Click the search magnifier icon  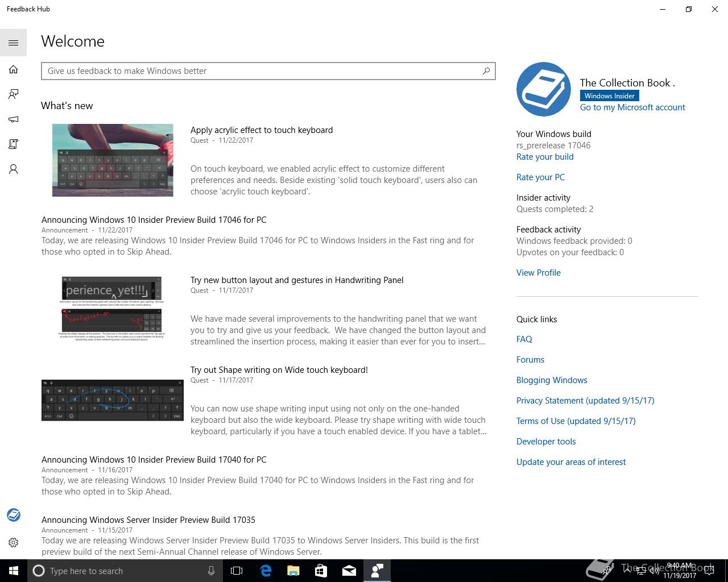pos(486,71)
